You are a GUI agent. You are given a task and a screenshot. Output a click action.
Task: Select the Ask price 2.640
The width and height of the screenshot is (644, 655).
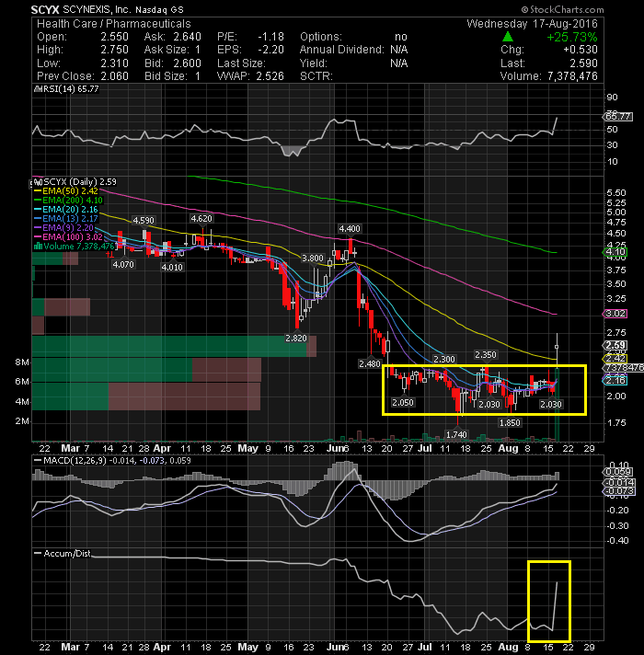point(187,37)
